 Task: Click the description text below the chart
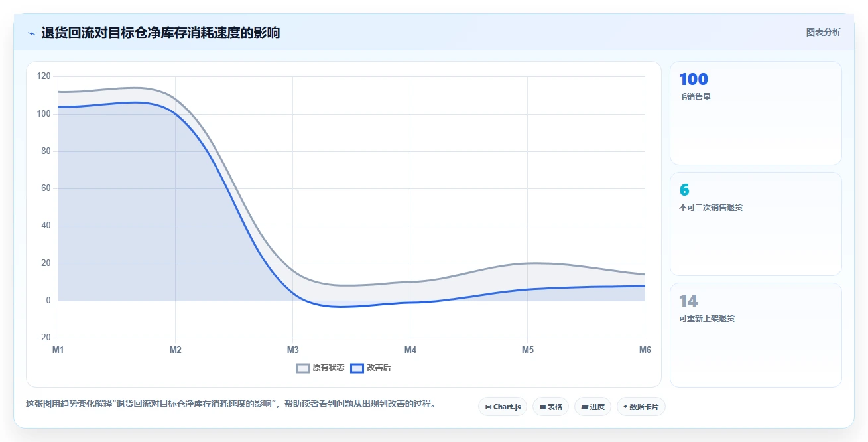[x=232, y=404]
